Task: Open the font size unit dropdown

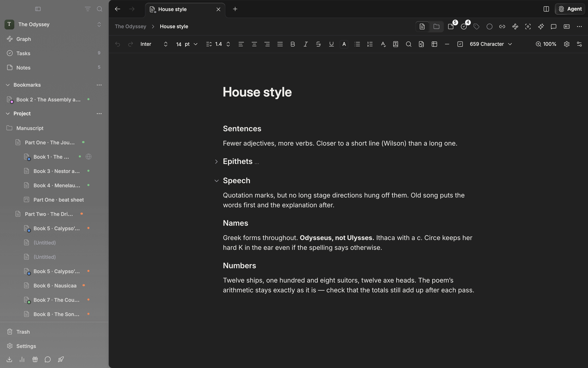Action: [191, 44]
